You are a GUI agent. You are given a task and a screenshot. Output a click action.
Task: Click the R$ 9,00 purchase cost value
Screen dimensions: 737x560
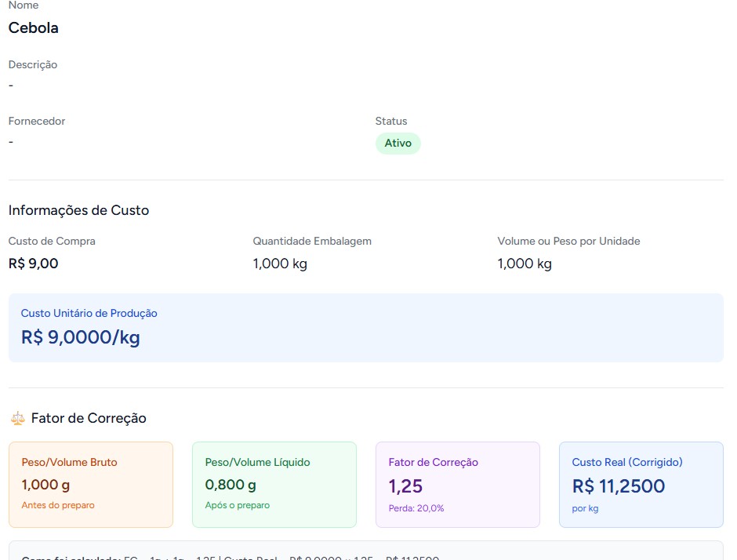click(x=34, y=264)
